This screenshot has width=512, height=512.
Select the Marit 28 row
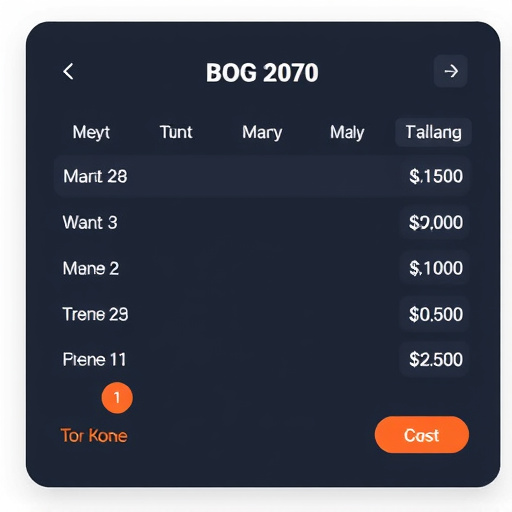[x=262, y=176]
